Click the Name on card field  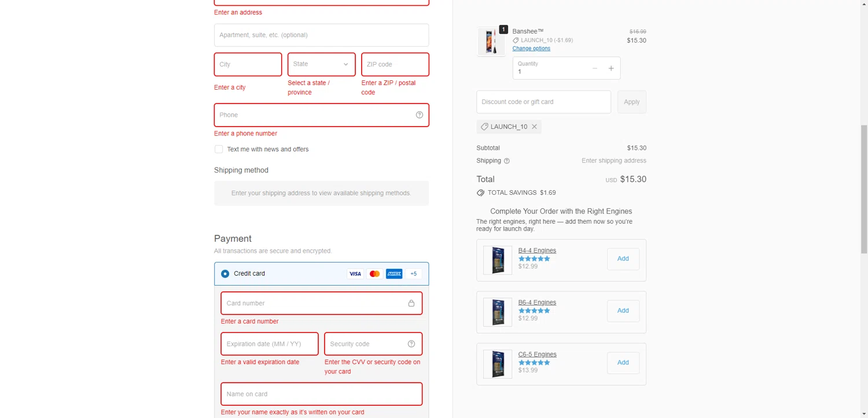click(x=321, y=394)
